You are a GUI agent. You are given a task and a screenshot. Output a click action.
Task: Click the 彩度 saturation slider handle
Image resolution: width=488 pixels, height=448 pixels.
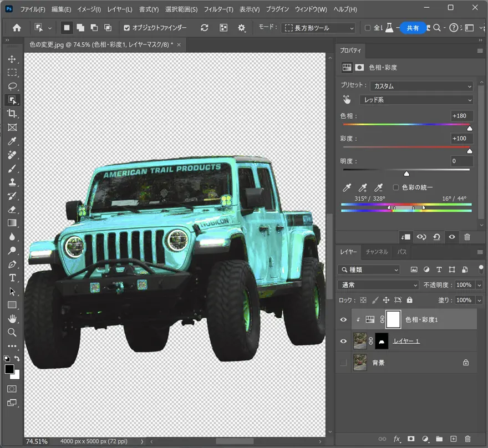point(470,151)
